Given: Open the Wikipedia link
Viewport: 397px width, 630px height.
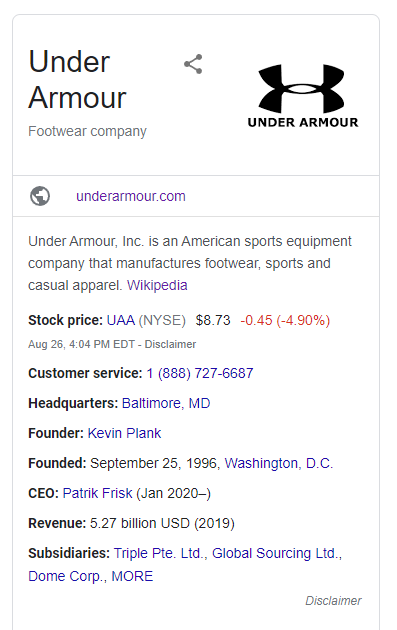Looking at the screenshot, I should (x=157, y=285).
